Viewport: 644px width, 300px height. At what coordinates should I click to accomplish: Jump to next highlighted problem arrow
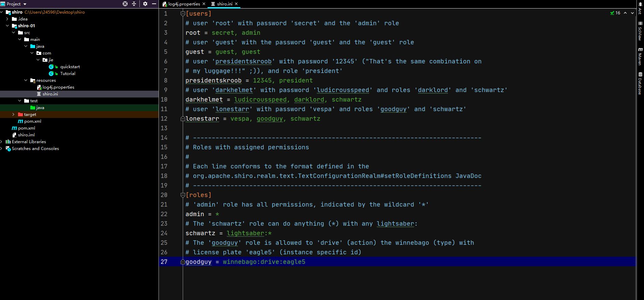632,13
